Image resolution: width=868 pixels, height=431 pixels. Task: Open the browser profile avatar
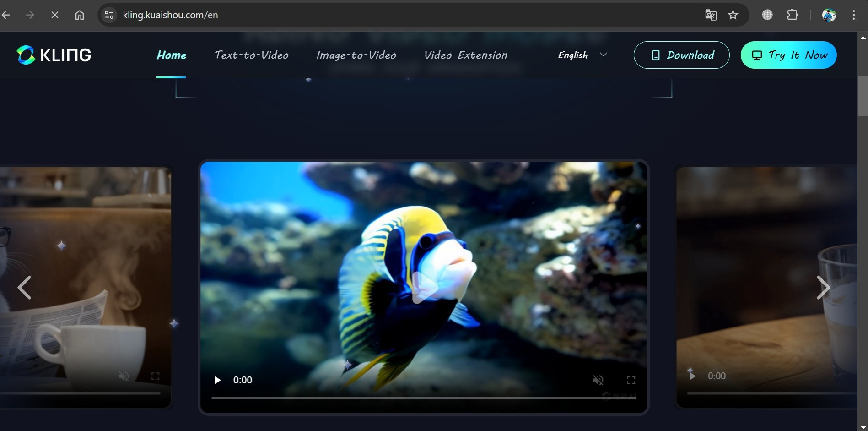click(x=829, y=15)
